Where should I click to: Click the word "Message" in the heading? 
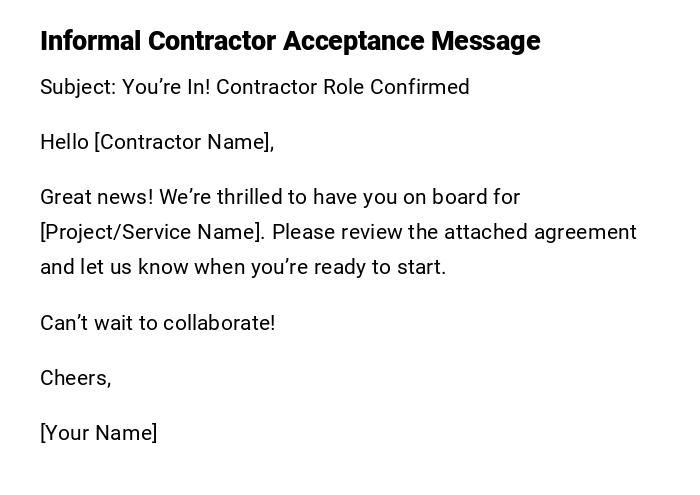485,41
